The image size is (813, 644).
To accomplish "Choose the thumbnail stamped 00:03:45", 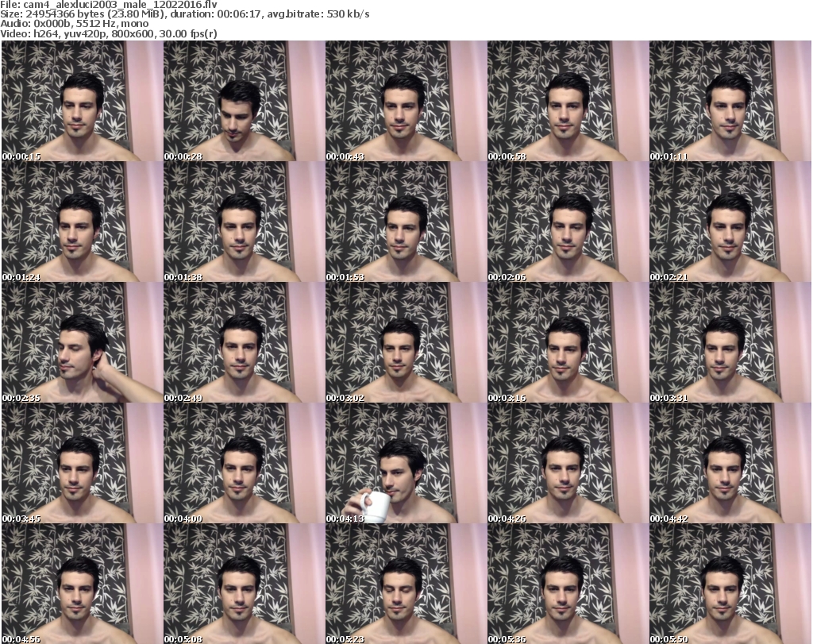I will pos(83,463).
